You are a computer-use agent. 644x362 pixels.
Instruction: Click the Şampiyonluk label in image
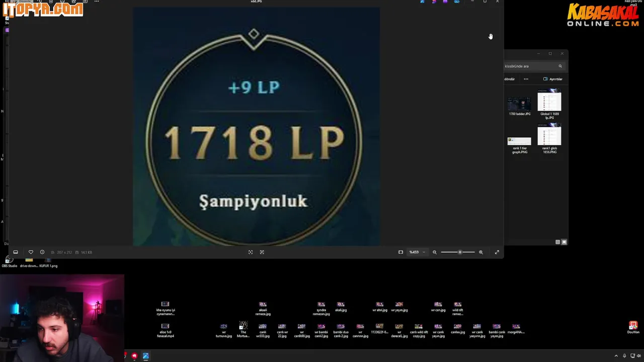253,202
